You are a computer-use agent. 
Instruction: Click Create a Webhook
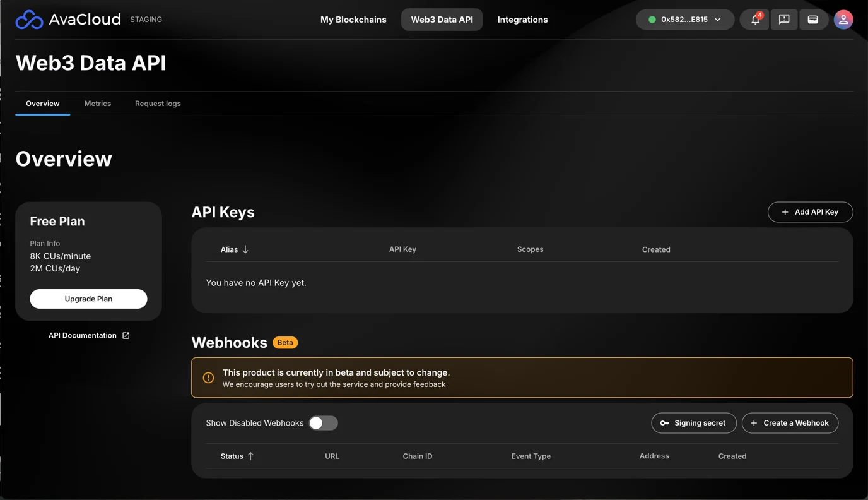tap(790, 423)
